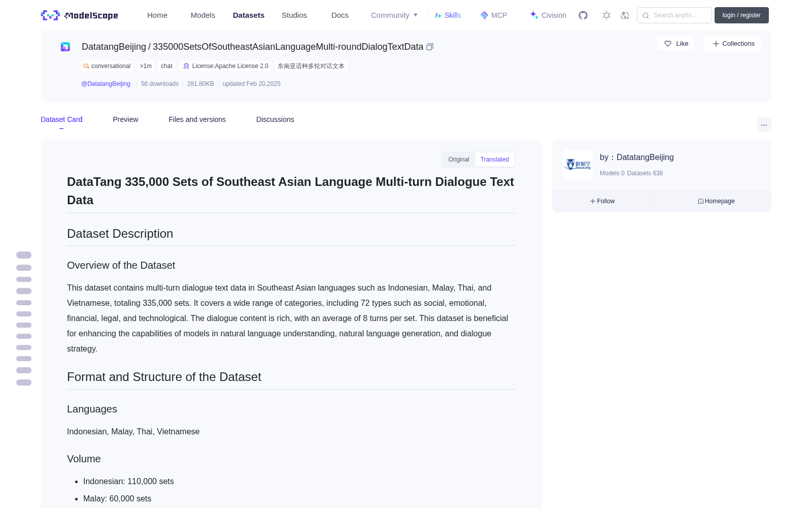Click the Skills icon link
812x508 pixels.
click(x=448, y=15)
